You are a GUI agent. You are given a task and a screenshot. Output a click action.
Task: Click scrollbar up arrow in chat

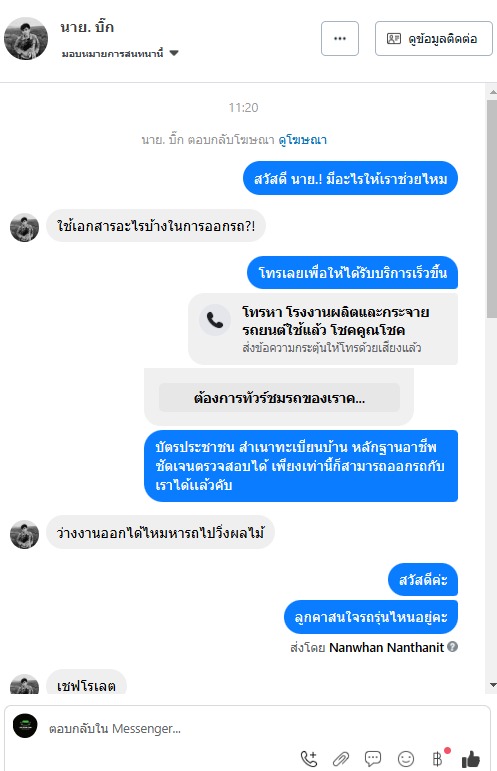pos(493,91)
